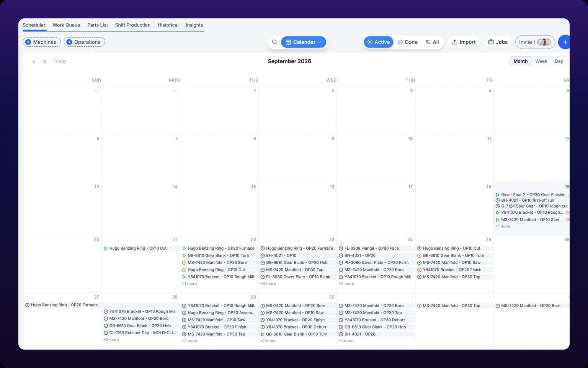Expand +1 more on September 22
This screenshot has height=368, width=588.
[x=189, y=284]
